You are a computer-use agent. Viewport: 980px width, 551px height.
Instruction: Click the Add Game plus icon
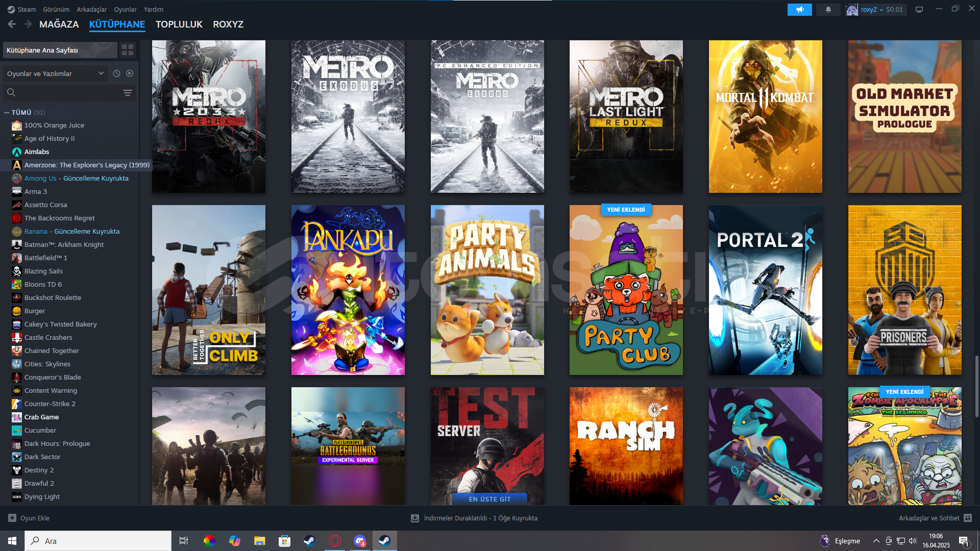pos(12,518)
